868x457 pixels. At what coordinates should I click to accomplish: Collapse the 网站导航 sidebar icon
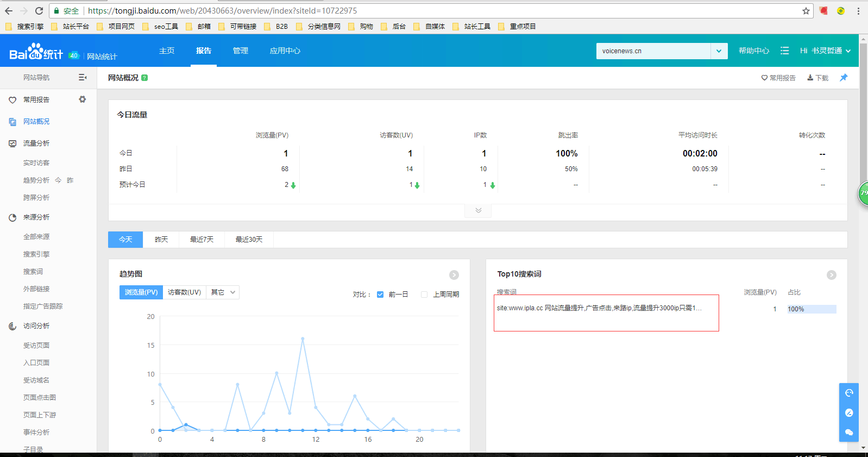83,78
